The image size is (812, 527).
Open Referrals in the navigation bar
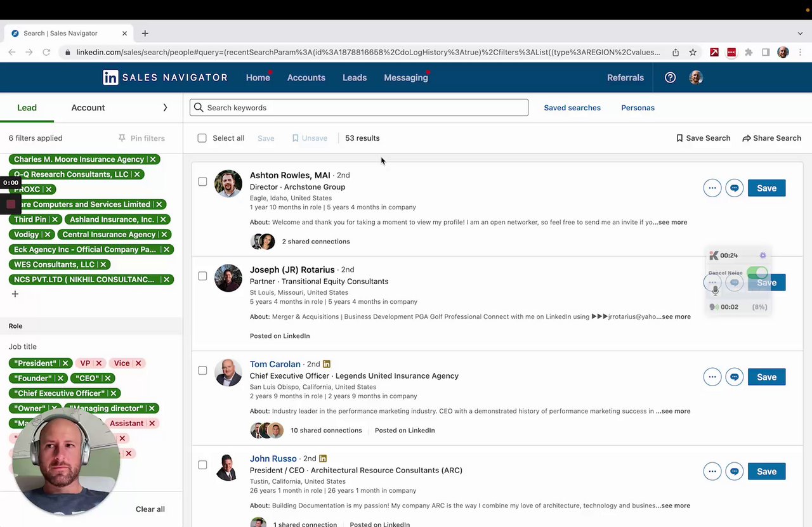[x=625, y=77]
